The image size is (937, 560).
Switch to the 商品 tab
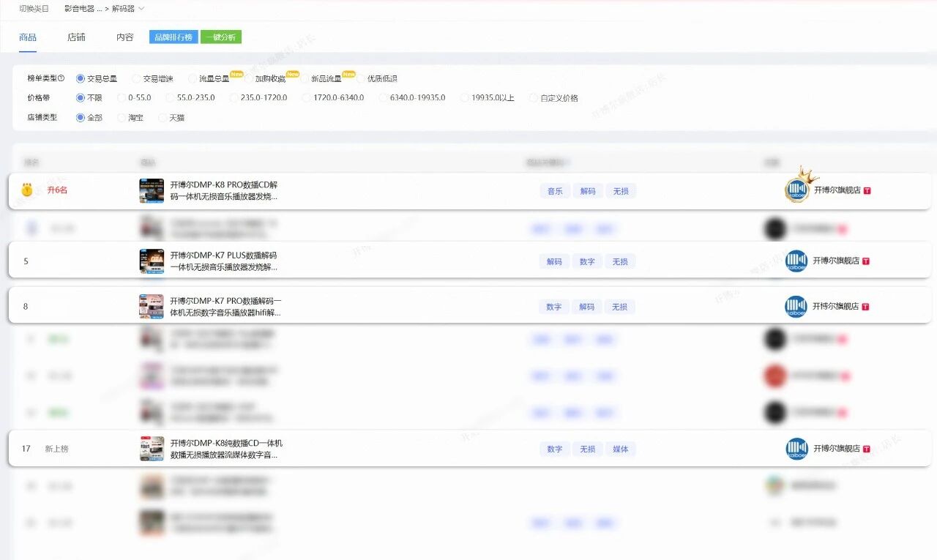[28, 37]
